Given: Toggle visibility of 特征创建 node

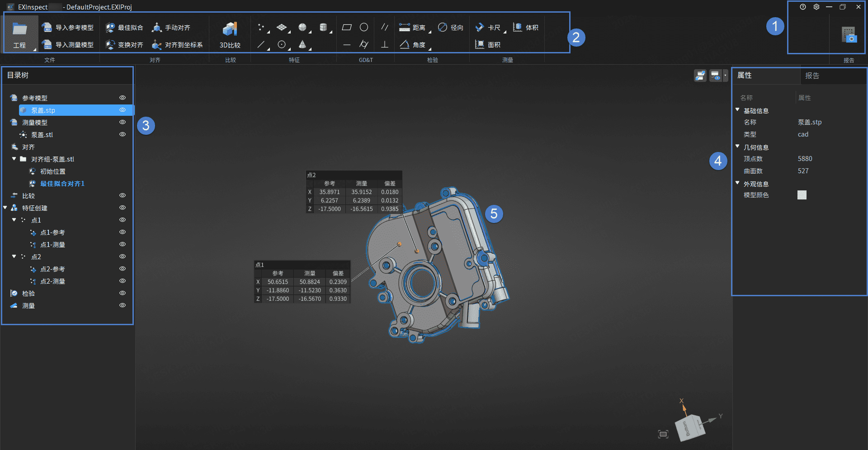Looking at the screenshot, I should 123,208.
